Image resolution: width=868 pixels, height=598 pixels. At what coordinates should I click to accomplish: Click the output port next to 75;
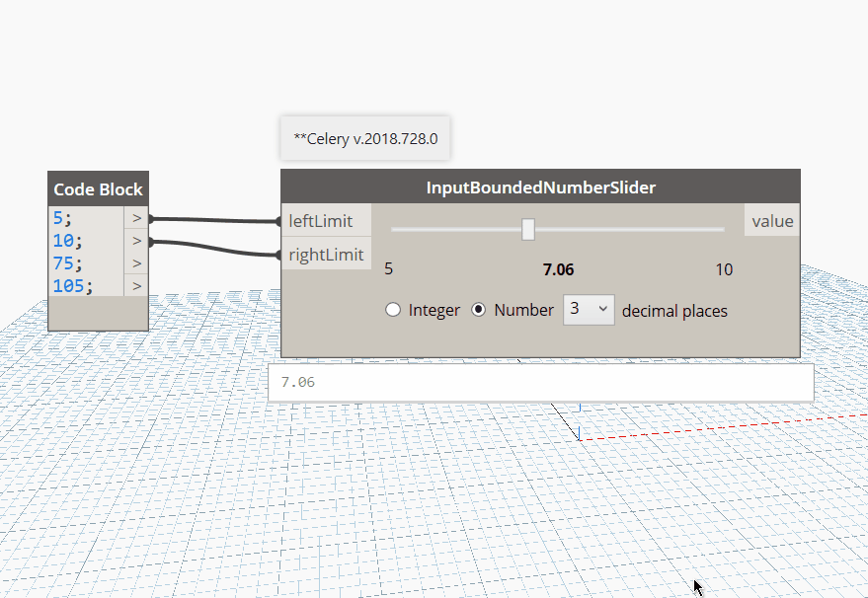[135, 263]
